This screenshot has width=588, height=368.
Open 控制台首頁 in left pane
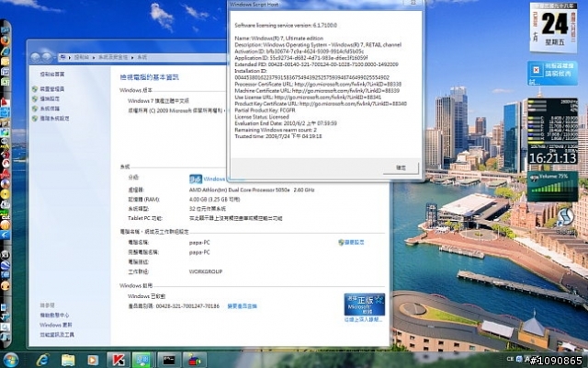point(52,75)
